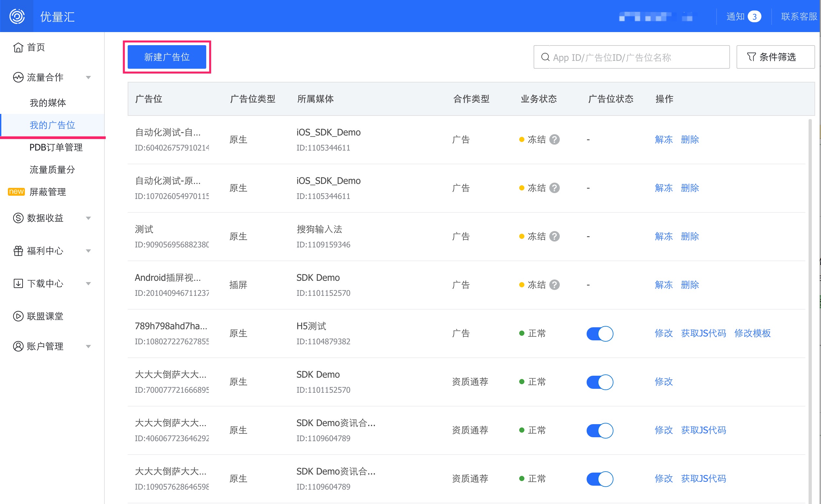Collapse the 流量合作 menu arrow
The height and width of the screenshot is (504, 821).
[x=88, y=77]
